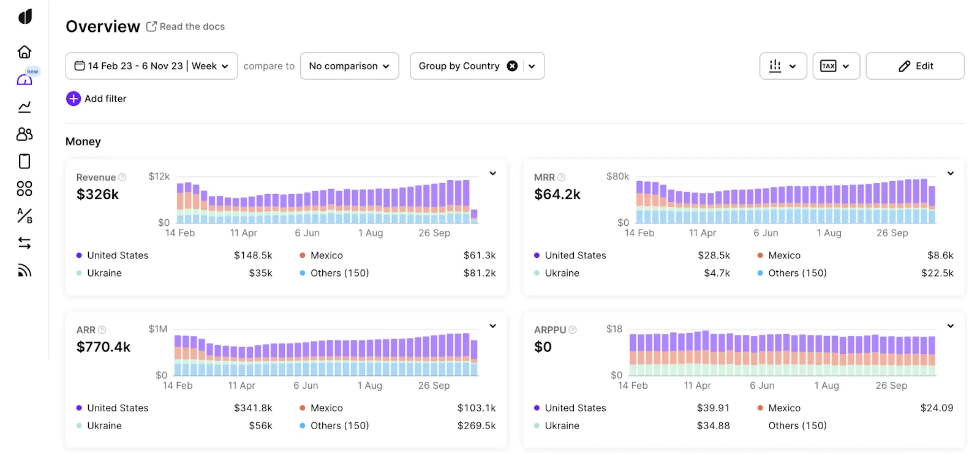Open the two arrows integrations icon
The height and width of the screenshot is (453, 980).
pyautogui.click(x=24, y=243)
